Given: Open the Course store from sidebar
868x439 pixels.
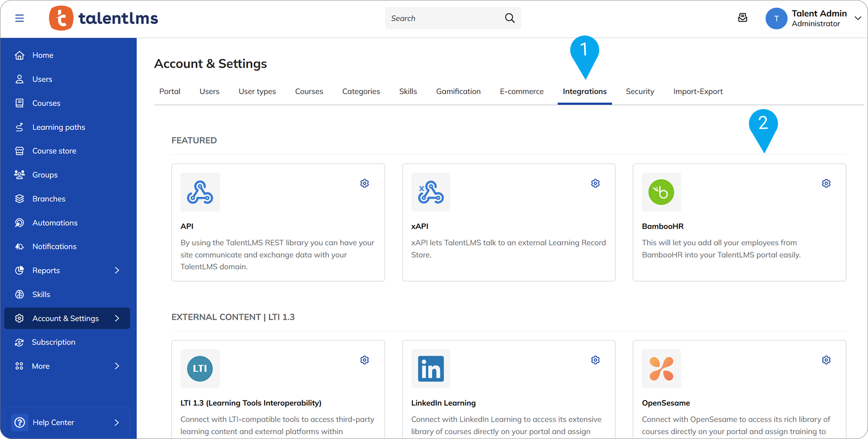Looking at the screenshot, I should click(x=19, y=150).
